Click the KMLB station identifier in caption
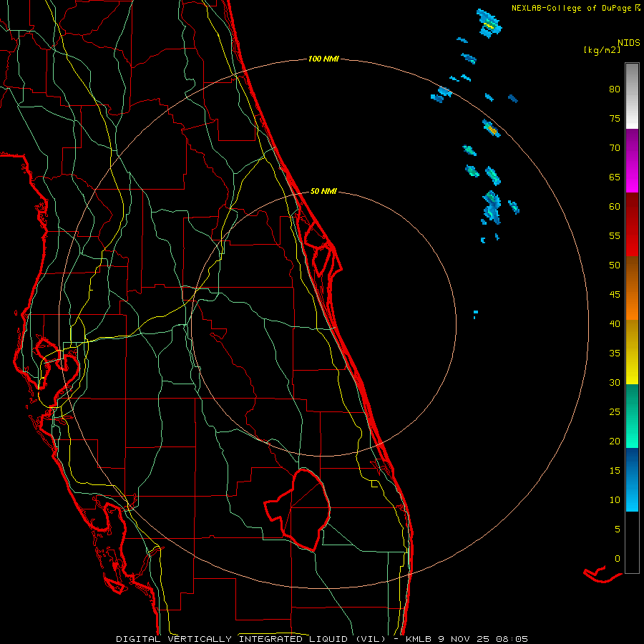This screenshot has width=644, height=644. coord(419,639)
